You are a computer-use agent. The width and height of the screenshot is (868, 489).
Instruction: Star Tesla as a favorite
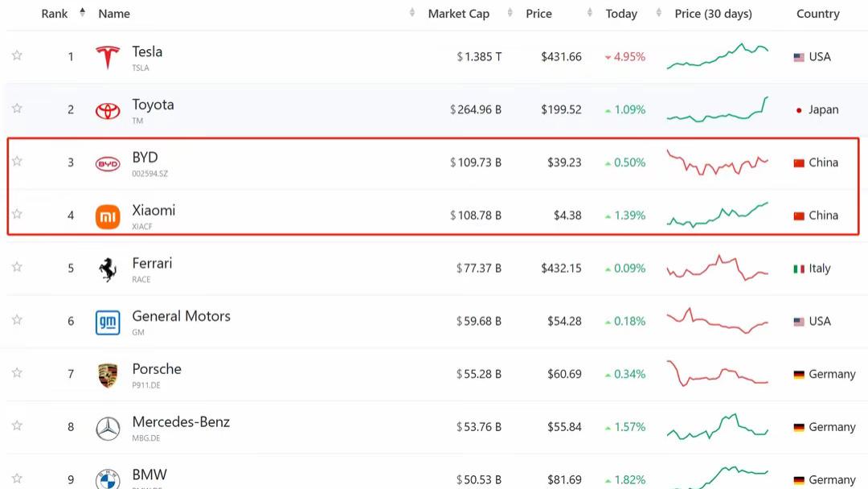17,55
